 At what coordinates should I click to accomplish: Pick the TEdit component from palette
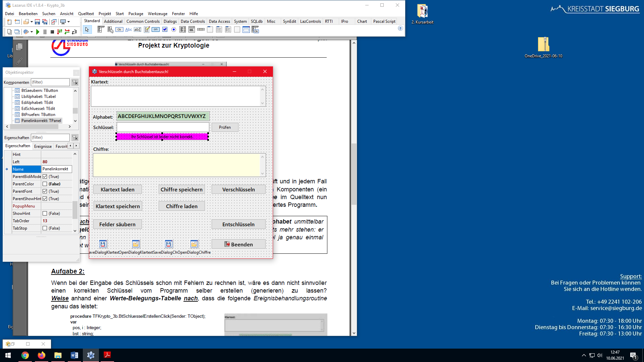pyautogui.click(x=138, y=30)
